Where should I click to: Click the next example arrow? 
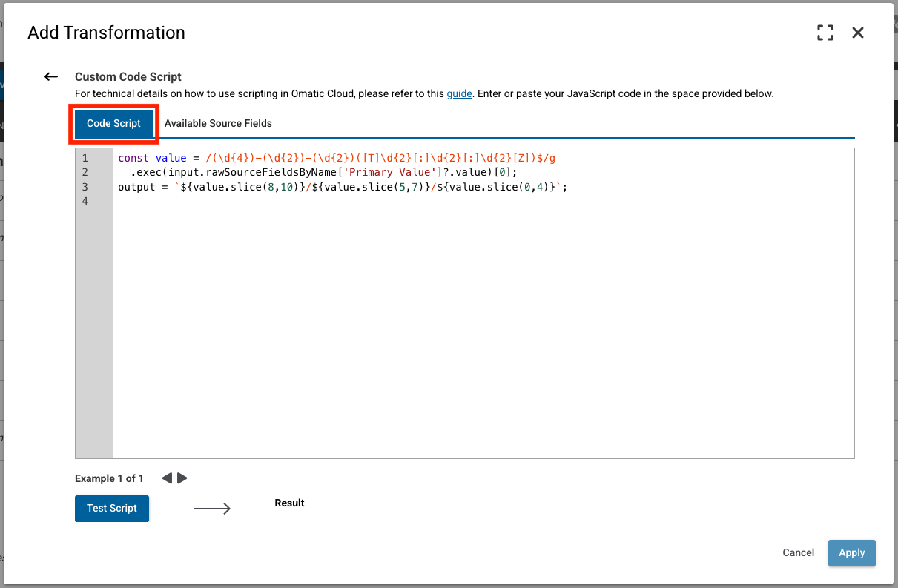click(x=182, y=478)
